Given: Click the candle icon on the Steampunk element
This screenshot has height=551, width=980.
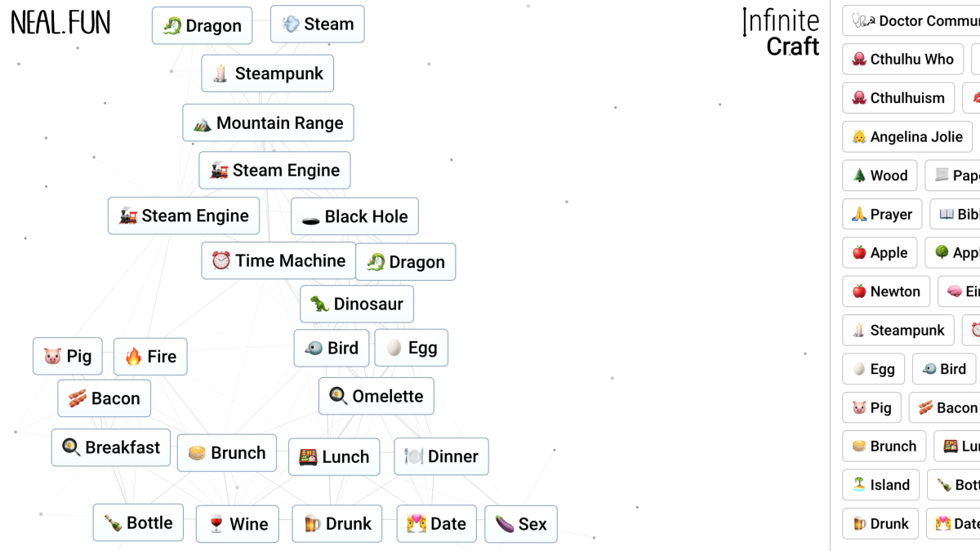Looking at the screenshot, I should click(218, 73).
